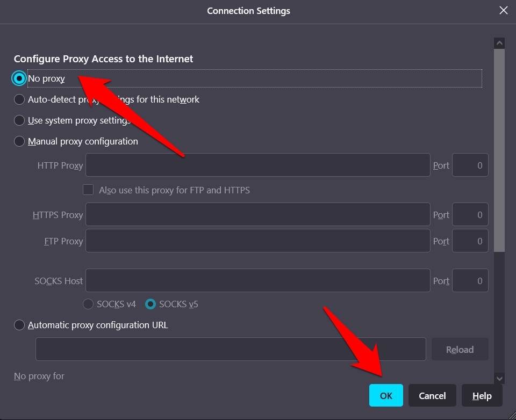The width and height of the screenshot is (516, 420).
Task: Click inside the HTTP Proxy field
Action: pos(258,165)
